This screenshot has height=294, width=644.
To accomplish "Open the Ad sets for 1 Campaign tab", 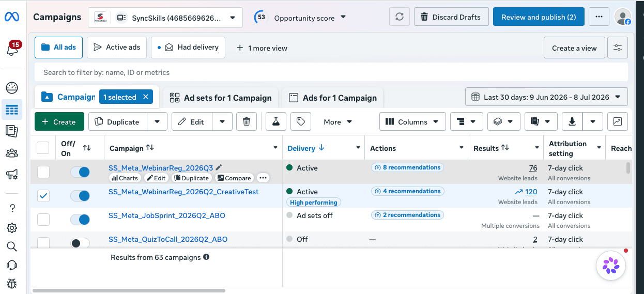I will pyautogui.click(x=221, y=98).
